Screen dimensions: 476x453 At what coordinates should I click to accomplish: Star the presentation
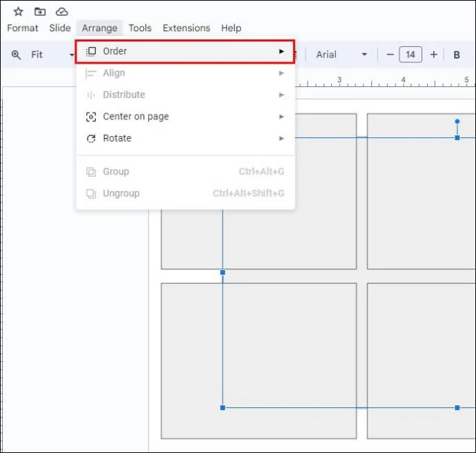[18, 12]
